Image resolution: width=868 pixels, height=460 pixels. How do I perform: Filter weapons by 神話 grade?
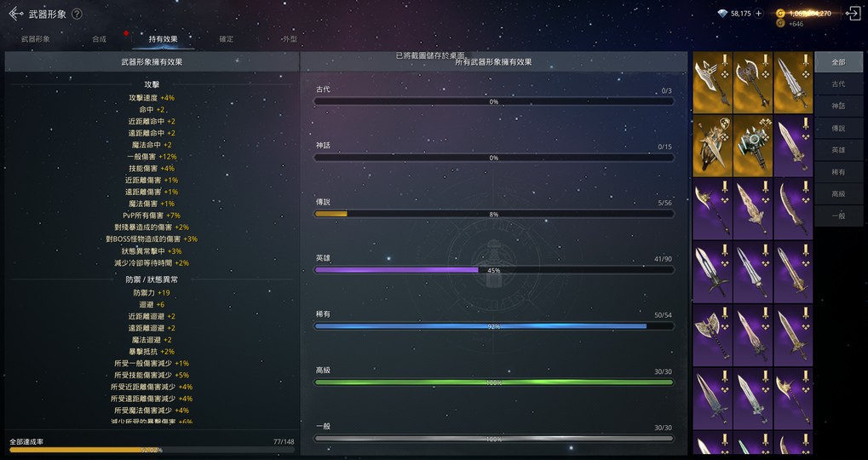[838, 106]
